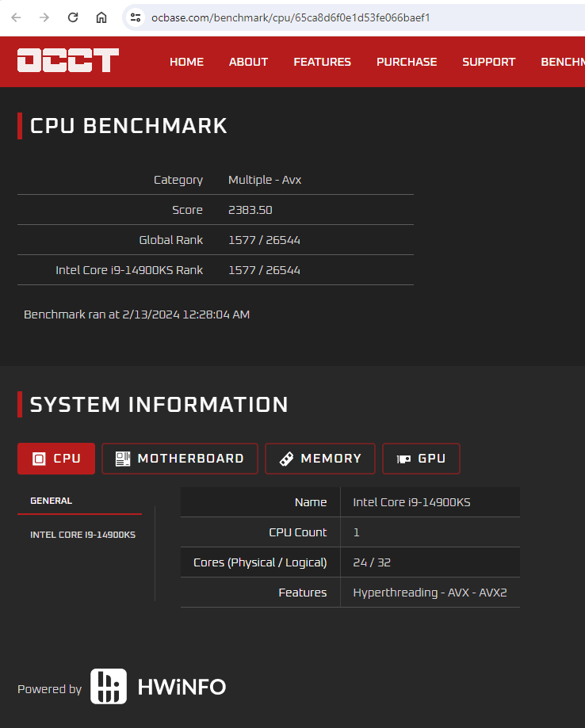The width and height of the screenshot is (585, 728).
Task: Switch to the MEMORY tab
Action: pos(320,459)
